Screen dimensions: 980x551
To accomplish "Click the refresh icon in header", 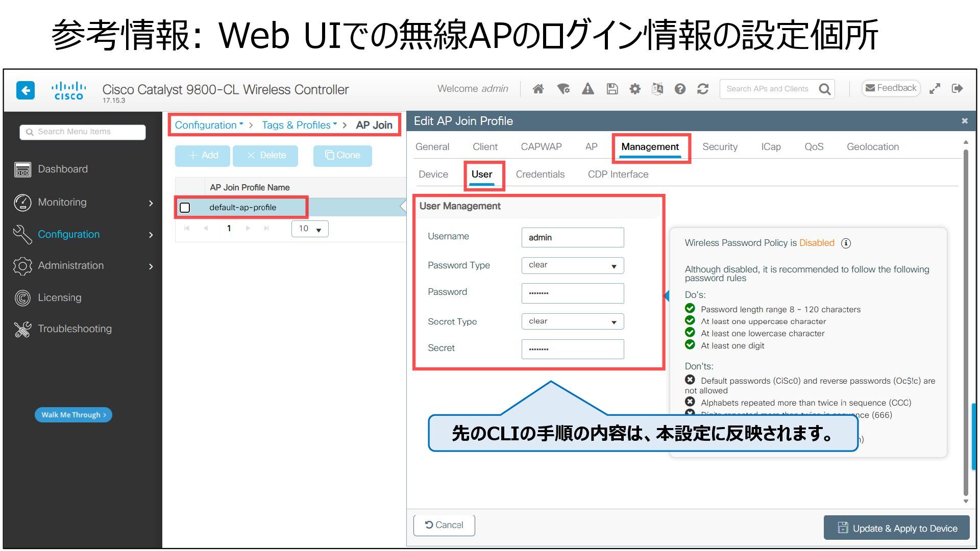I will click(x=703, y=89).
